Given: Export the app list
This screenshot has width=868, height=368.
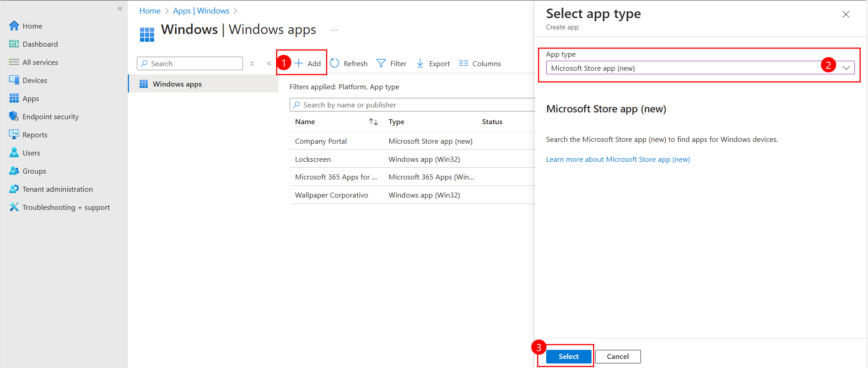Looking at the screenshot, I should [x=433, y=63].
